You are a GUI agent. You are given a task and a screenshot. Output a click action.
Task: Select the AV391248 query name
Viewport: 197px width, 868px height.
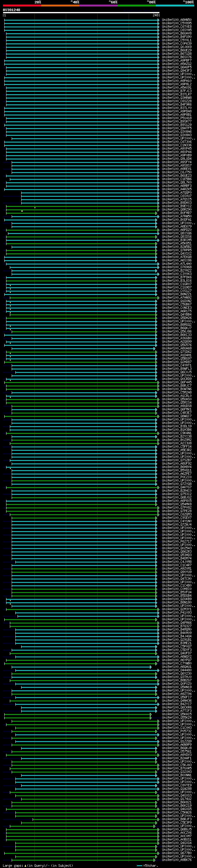tap(11, 10)
